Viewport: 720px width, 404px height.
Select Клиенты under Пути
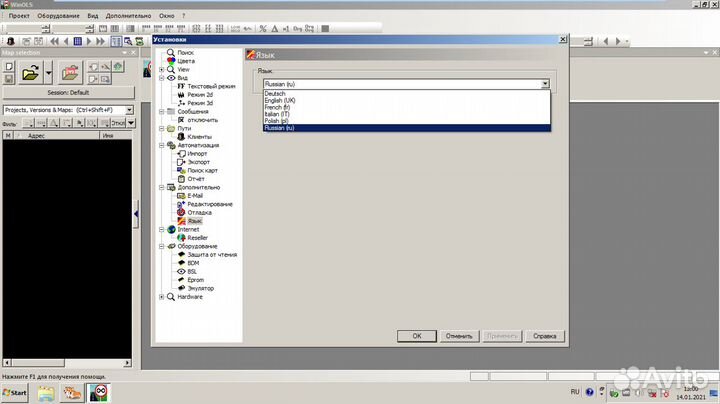click(x=199, y=136)
